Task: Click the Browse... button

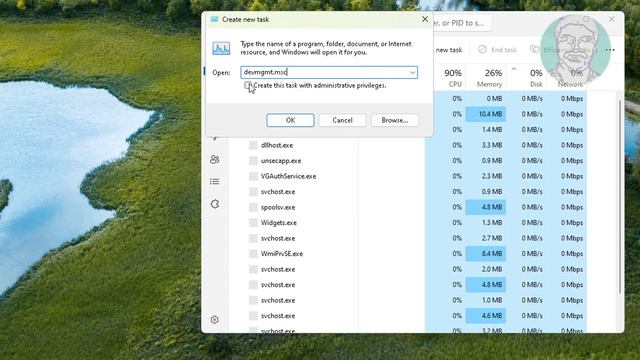Action: 394,120
